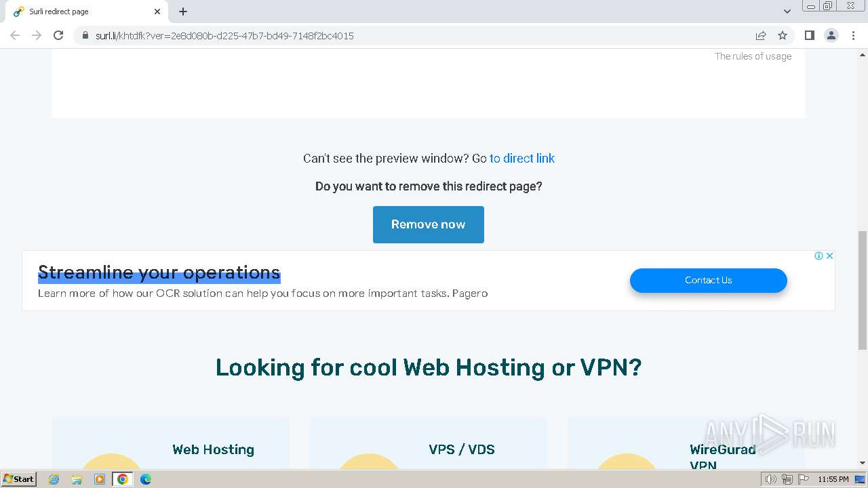This screenshot has height=488, width=868.
Task: Click the Remove now button
Action: tap(428, 224)
